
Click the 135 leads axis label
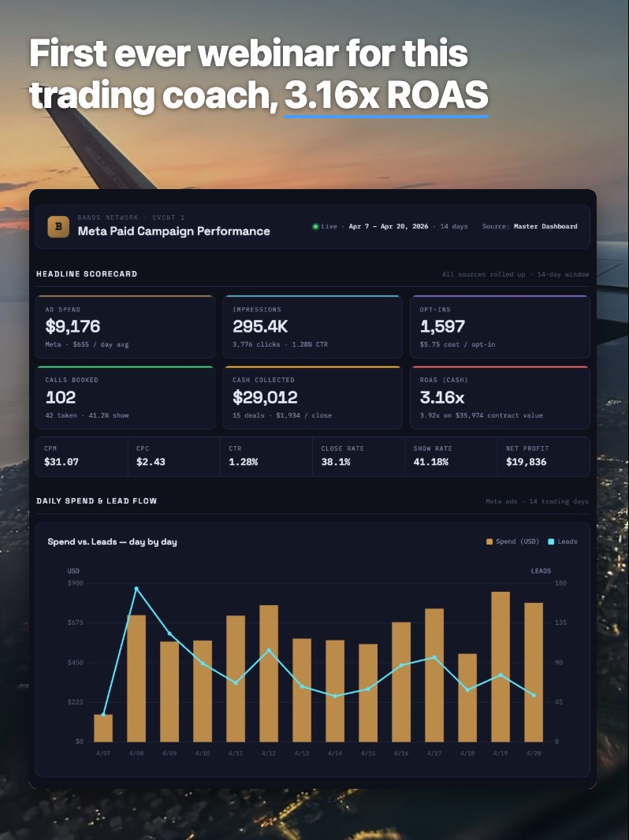[x=560, y=623]
